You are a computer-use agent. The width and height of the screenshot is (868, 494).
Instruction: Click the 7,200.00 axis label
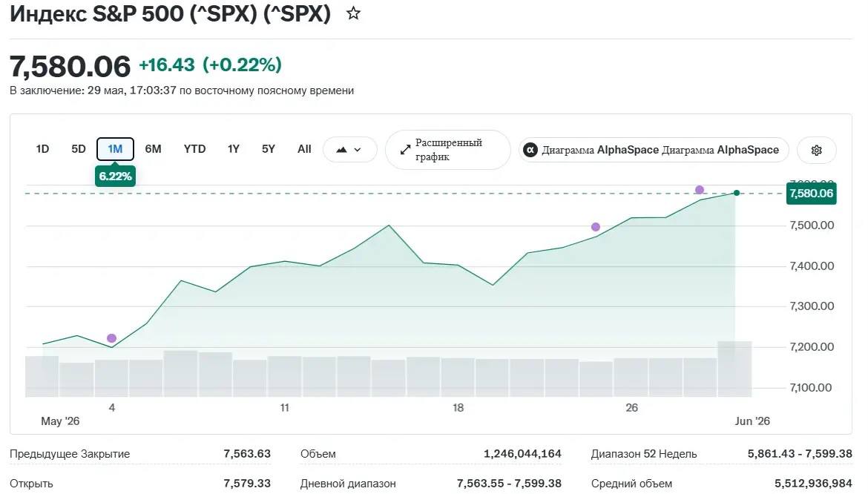pyautogui.click(x=812, y=347)
